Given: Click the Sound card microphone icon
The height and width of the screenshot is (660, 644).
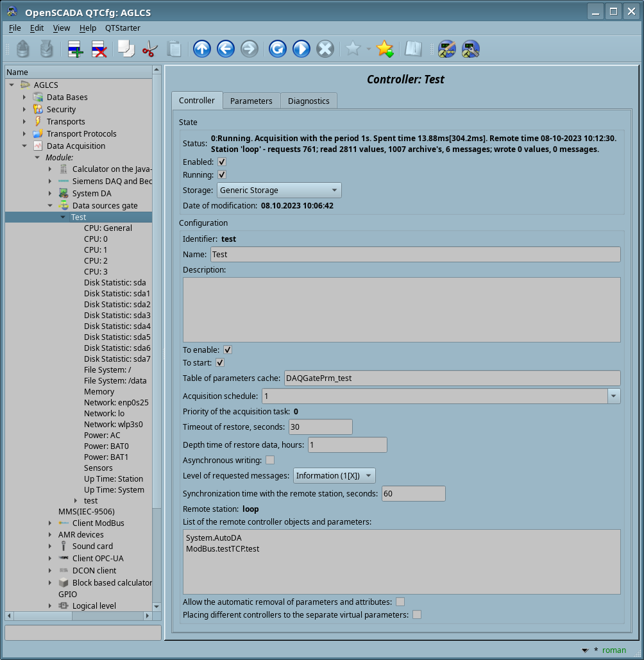Looking at the screenshot, I should 64,546.
